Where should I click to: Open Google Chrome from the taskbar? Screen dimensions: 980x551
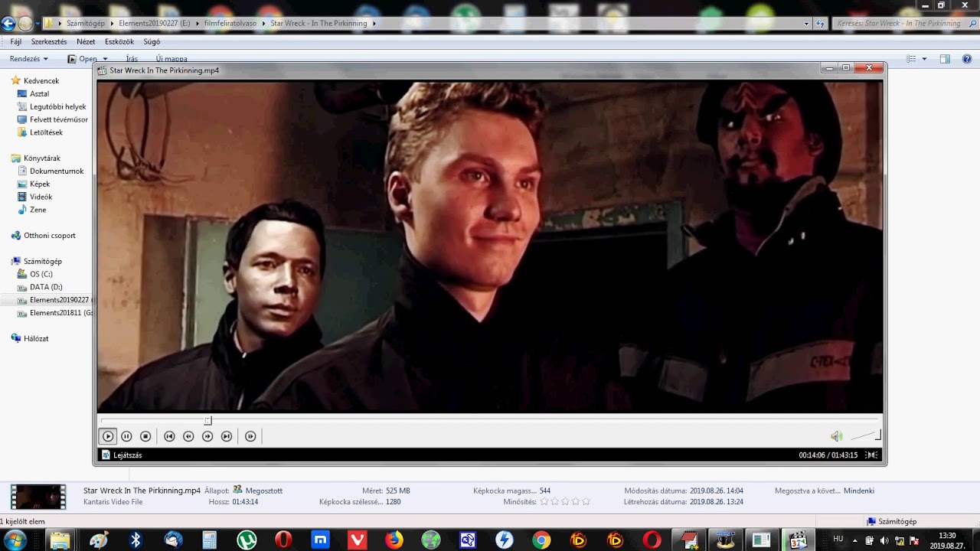tap(541, 540)
